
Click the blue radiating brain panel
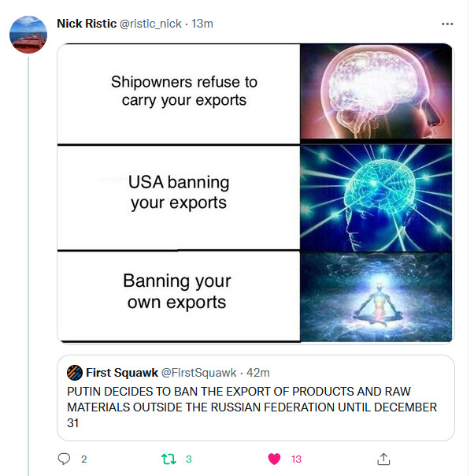point(376,198)
